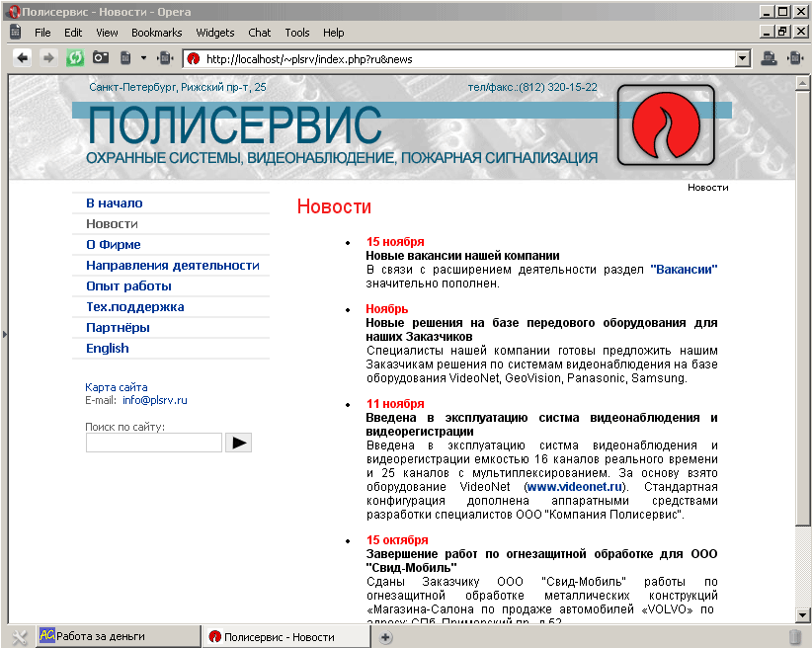Screen dimensions: 812x648
Task: Click the vertical scrollbar thumb
Action: click(x=802, y=307)
